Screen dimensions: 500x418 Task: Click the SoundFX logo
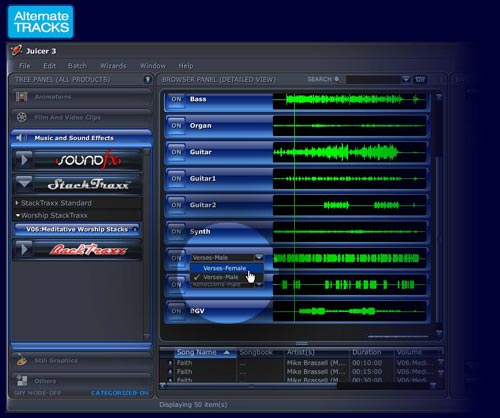88,160
